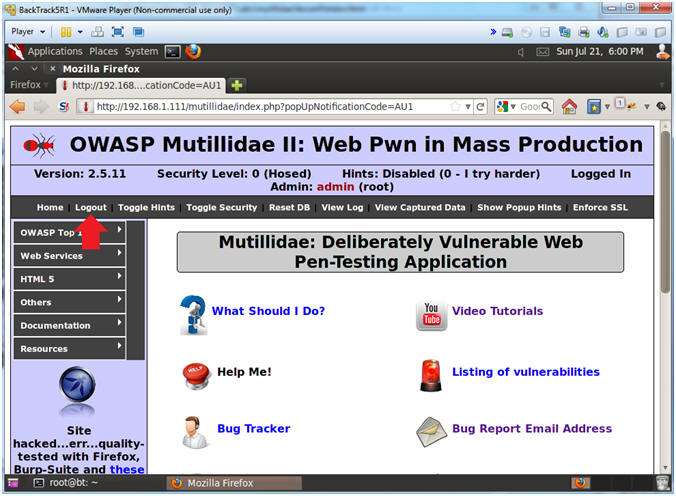This screenshot has height=496, width=676.
Task: Click the forward navigation arrow
Action: pyautogui.click(x=41, y=106)
